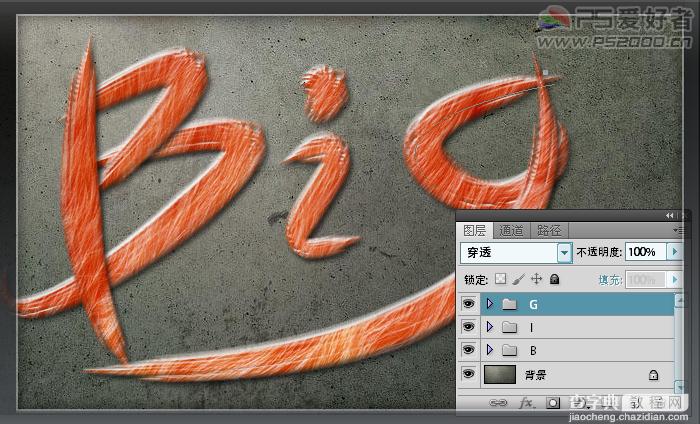Hide the G group layer
Image resolution: width=700 pixels, height=424 pixels.
(468, 304)
